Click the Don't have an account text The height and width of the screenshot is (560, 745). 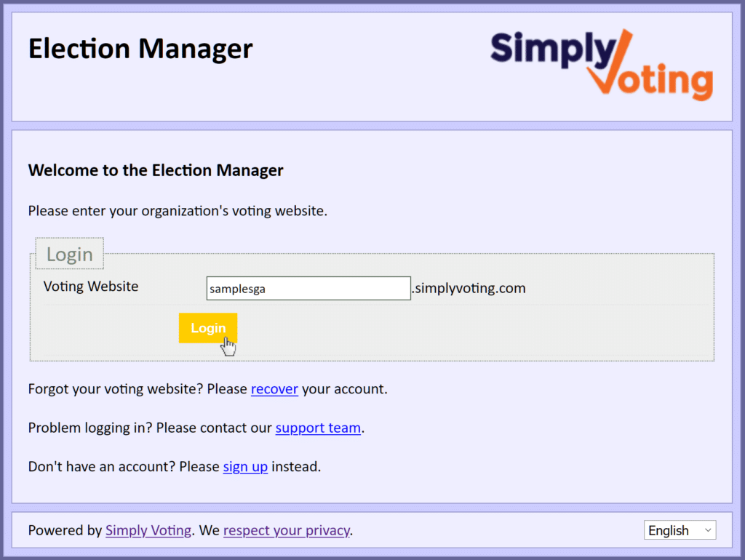(102, 466)
